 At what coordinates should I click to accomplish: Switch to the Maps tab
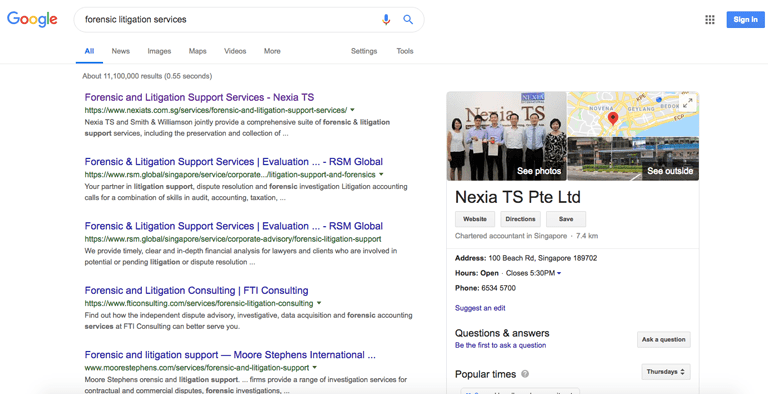point(197,51)
